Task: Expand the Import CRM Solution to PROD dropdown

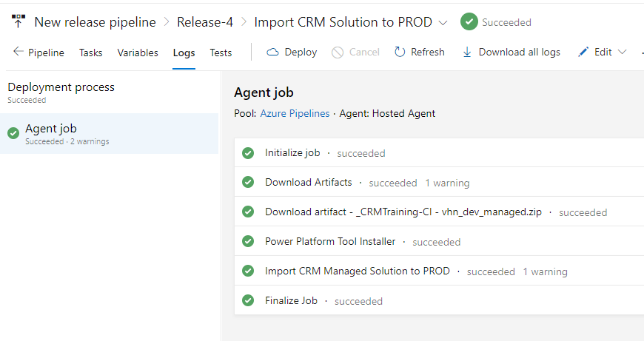Action: pyautogui.click(x=443, y=22)
